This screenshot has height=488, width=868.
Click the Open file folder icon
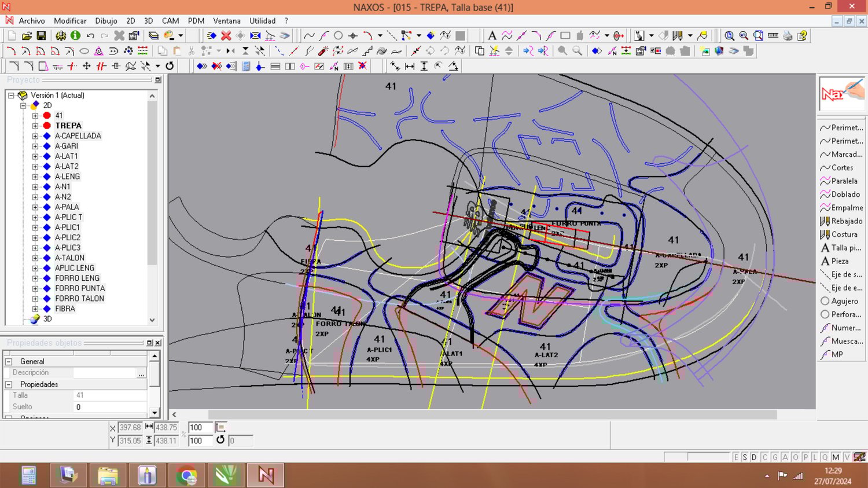coord(27,36)
